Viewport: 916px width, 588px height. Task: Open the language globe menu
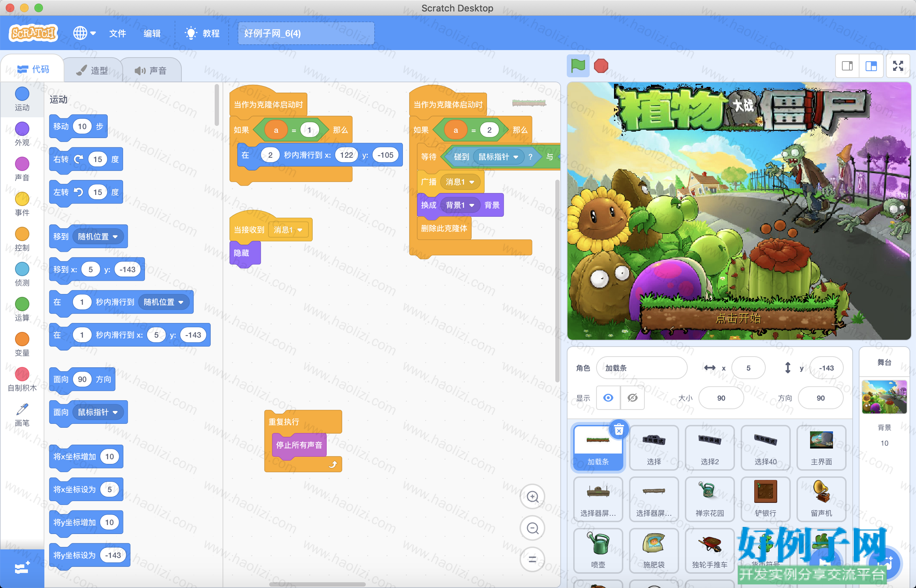84,33
